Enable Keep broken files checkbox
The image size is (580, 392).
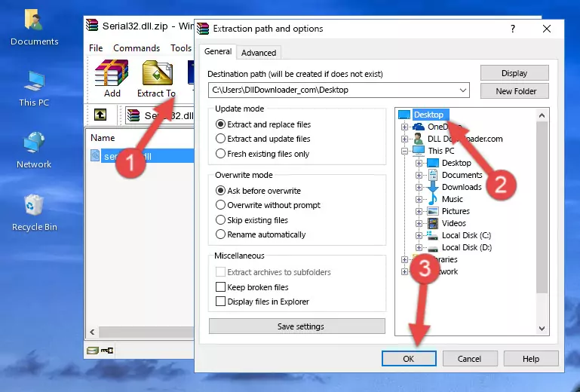(x=220, y=287)
